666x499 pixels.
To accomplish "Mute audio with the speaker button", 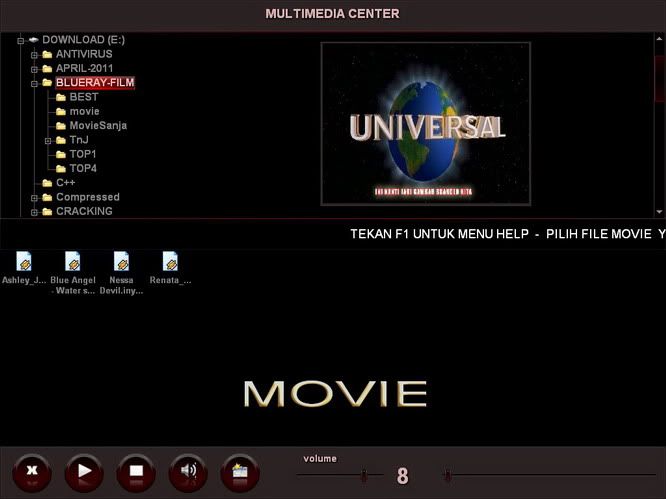I will (188, 473).
